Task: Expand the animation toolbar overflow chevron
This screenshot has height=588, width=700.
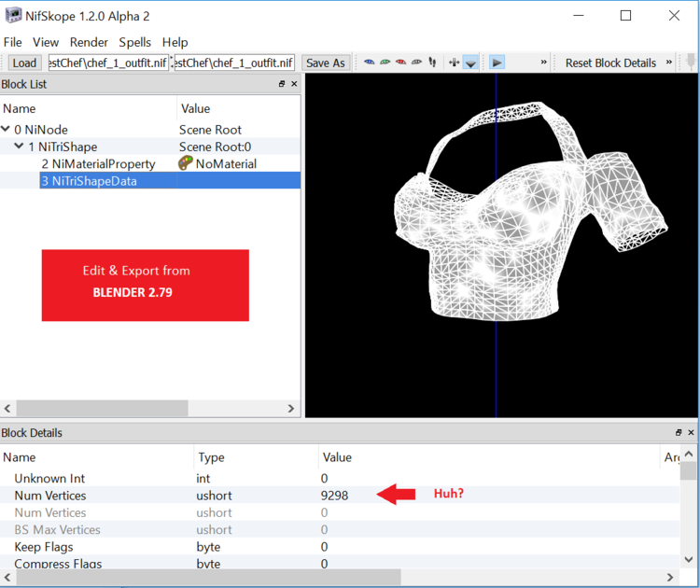Action: click(543, 62)
